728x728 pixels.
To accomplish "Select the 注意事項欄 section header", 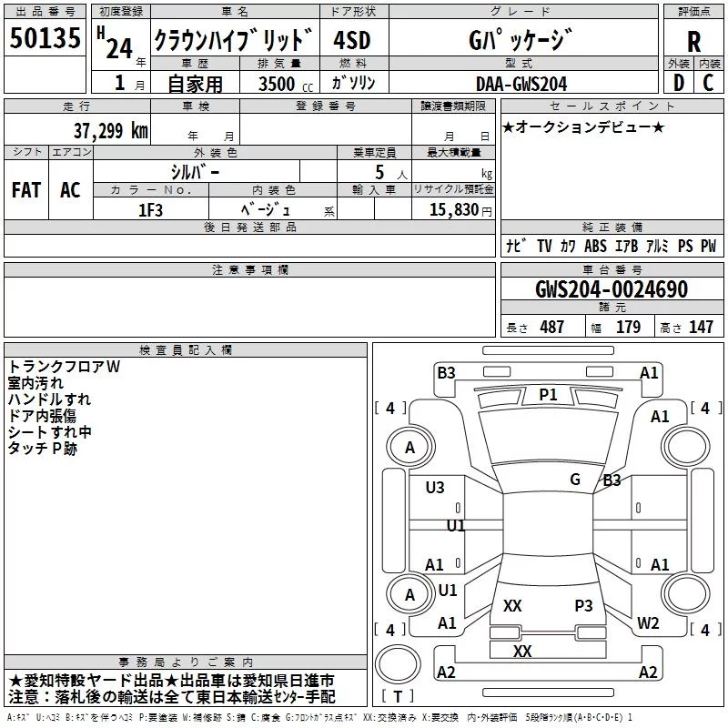I will (250, 269).
